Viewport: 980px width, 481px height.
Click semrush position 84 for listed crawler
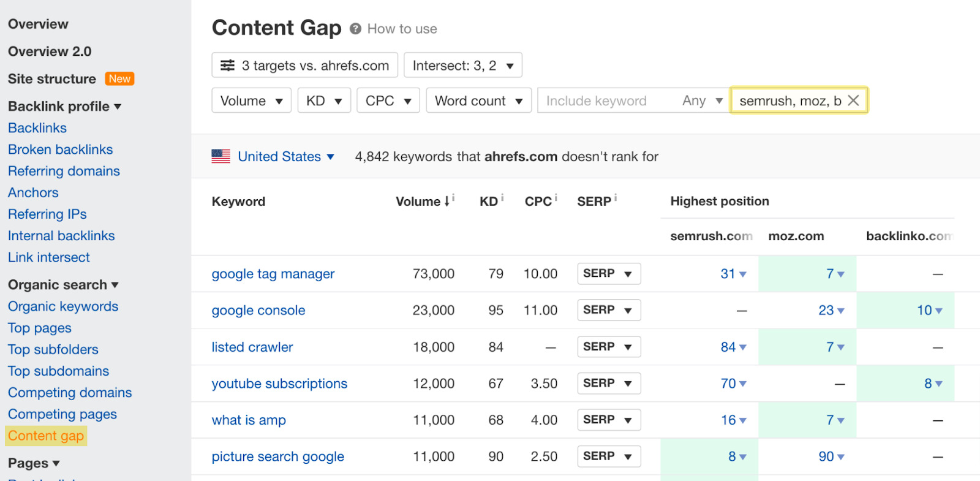click(733, 347)
